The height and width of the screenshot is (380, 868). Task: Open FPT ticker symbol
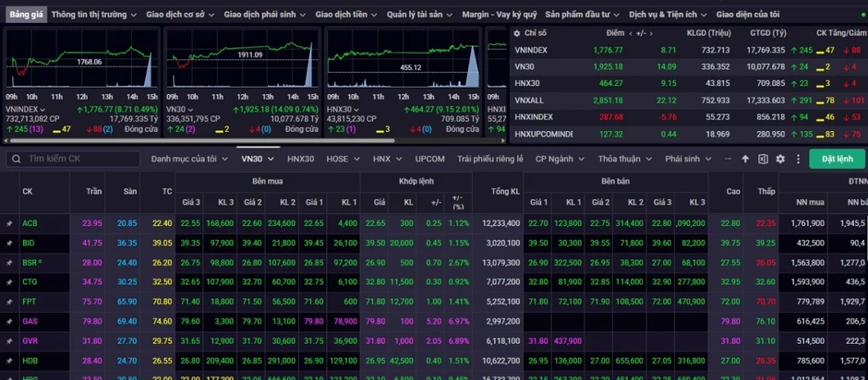coord(29,302)
